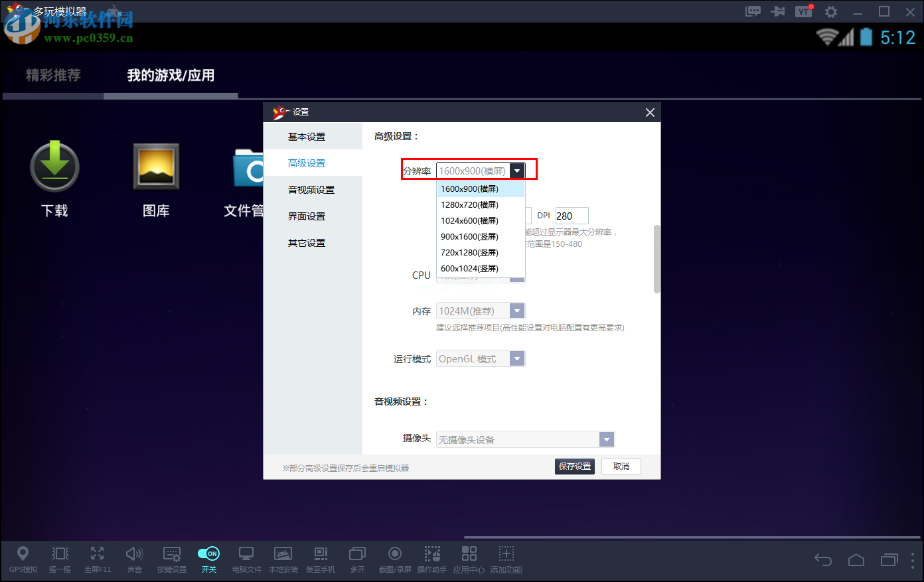Choose 1600x900(横屏) resolution option
Viewport: 924px width, 582px height.
481,189
